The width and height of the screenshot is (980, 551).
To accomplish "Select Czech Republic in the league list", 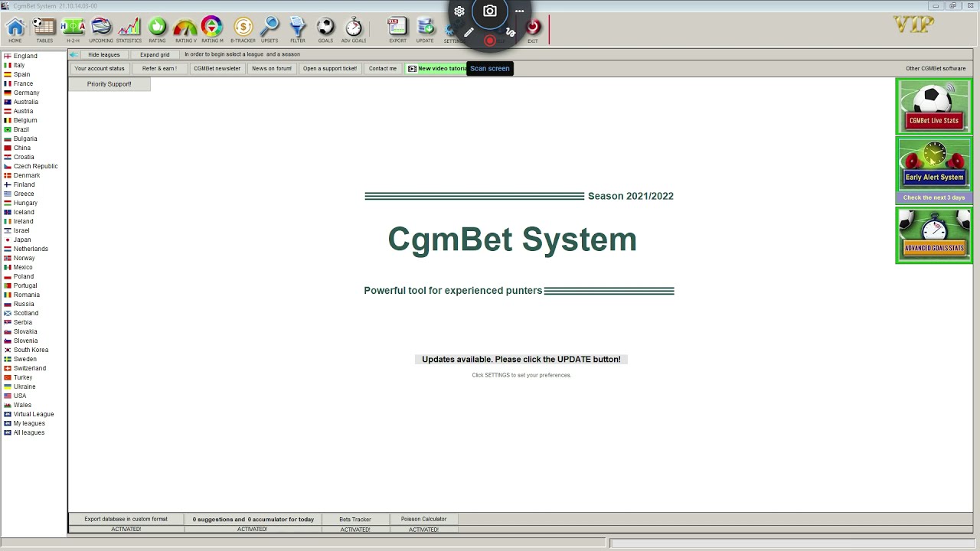I will pyautogui.click(x=35, y=166).
